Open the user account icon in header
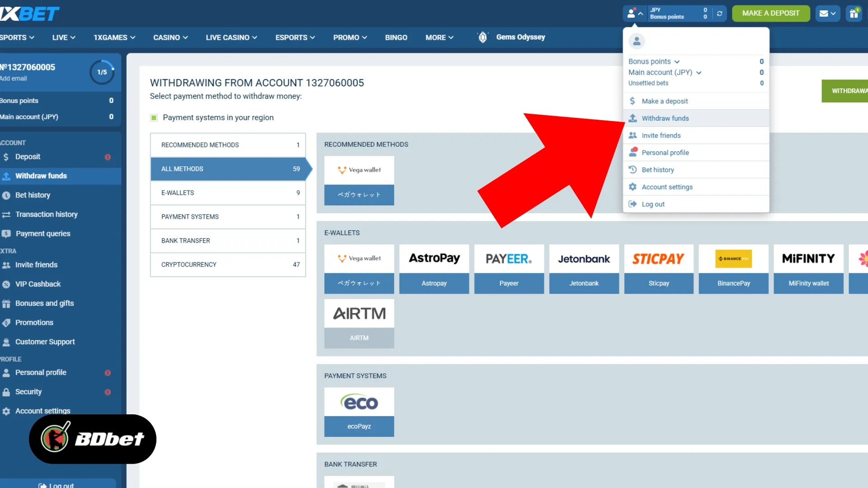This screenshot has width=868, height=488. click(x=635, y=14)
